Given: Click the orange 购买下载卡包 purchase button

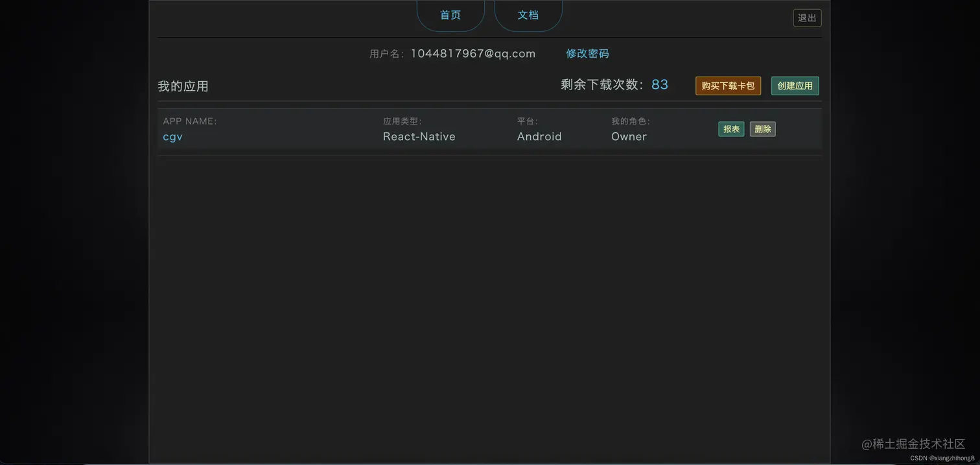Looking at the screenshot, I should pos(727,85).
